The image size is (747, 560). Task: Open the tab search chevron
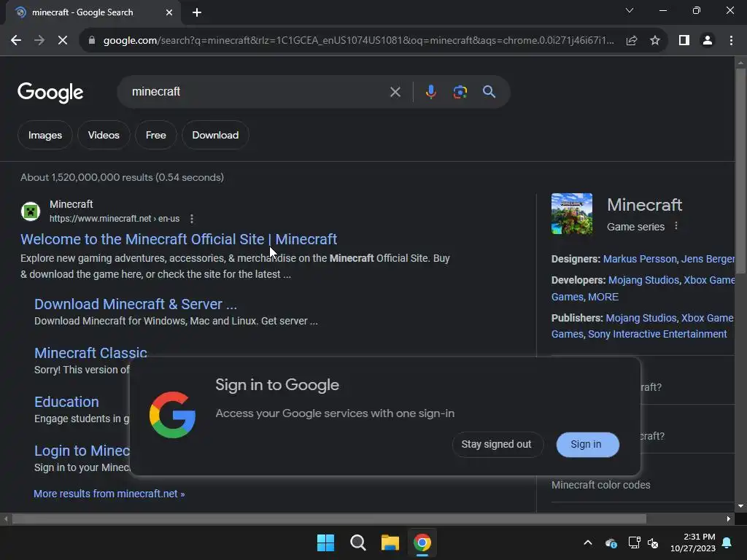(630, 10)
